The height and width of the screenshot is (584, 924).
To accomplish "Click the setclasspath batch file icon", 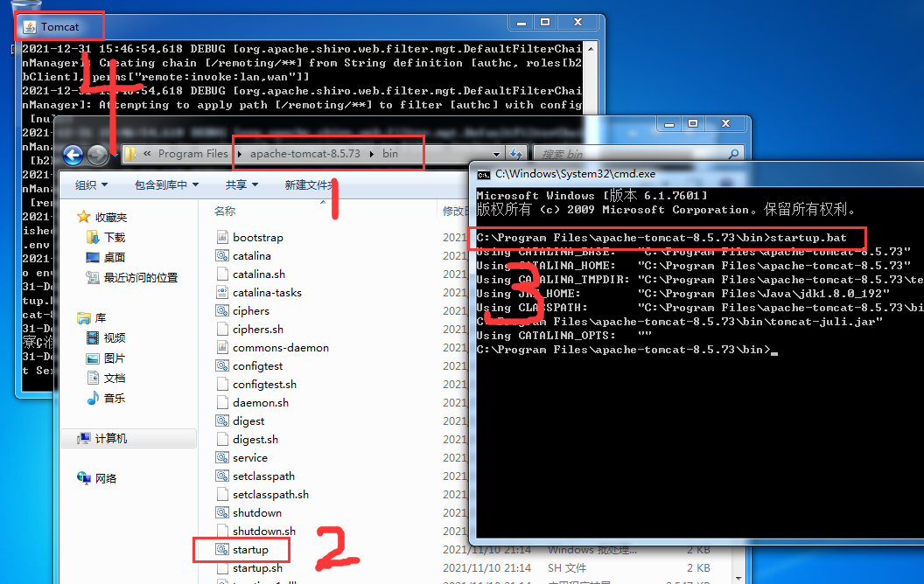I will [x=222, y=476].
